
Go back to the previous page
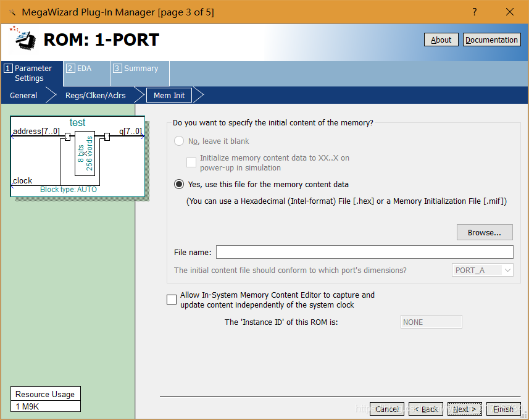point(426,409)
